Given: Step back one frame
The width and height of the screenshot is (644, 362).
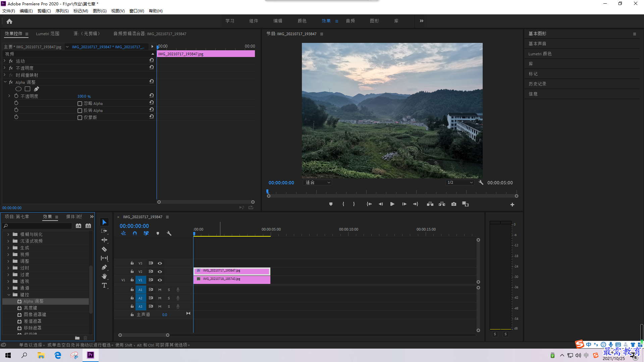Looking at the screenshot, I should point(381,204).
